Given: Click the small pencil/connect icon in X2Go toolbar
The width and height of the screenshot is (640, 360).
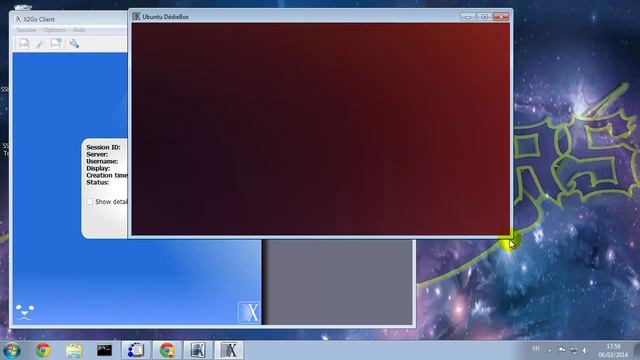Looking at the screenshot, I should tap(39, 44).
